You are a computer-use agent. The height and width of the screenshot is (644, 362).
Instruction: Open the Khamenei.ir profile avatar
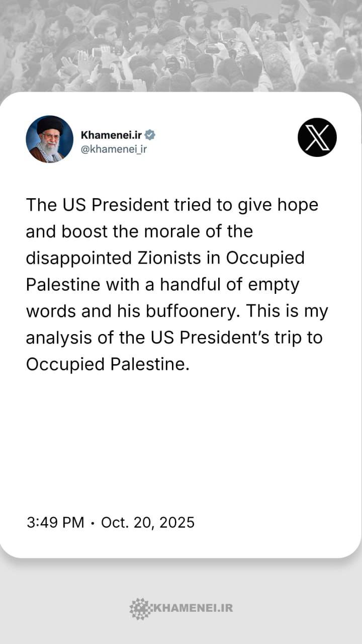(50, 139)
